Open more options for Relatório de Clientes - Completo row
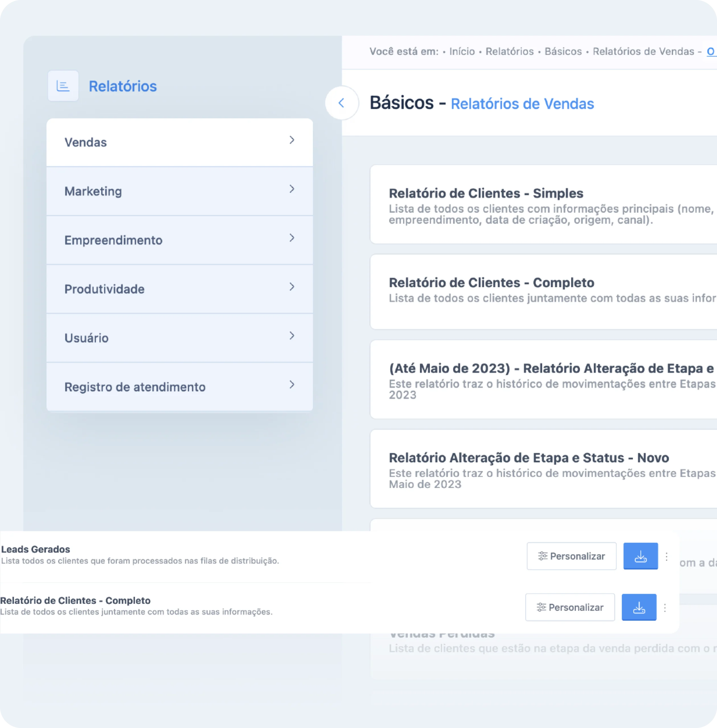717x728 pixels. tap(665, 607)
